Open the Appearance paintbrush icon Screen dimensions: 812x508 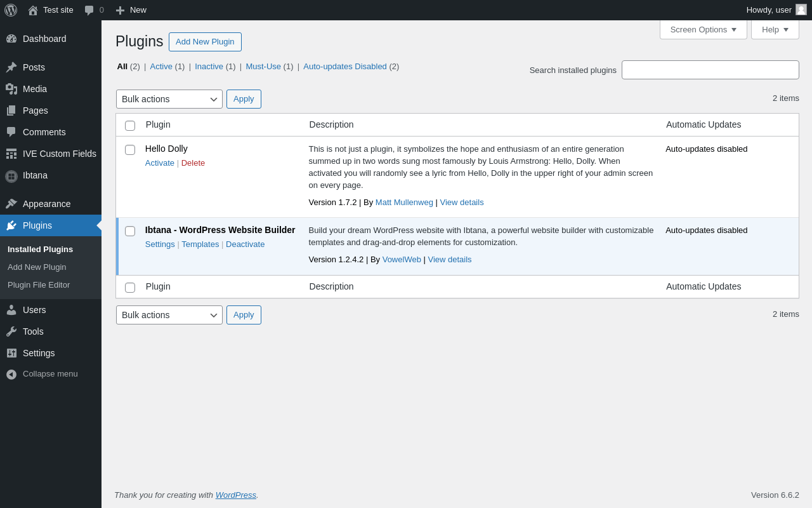(x=11, y=204)
